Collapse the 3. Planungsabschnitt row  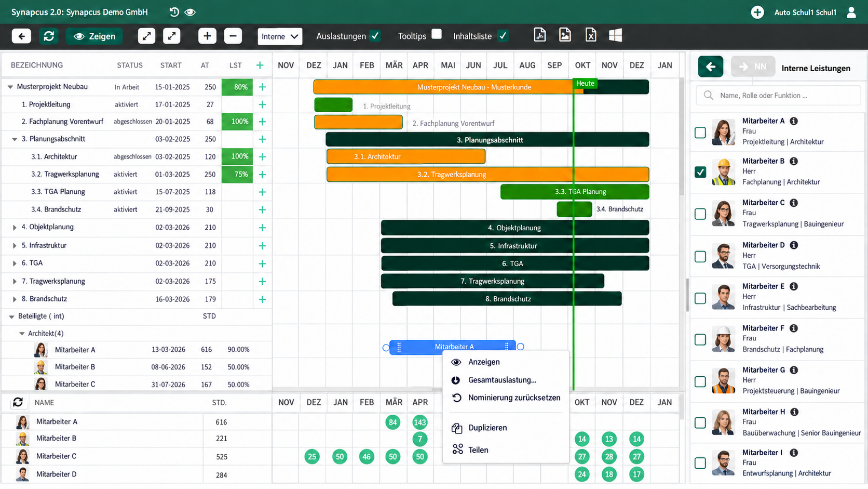15,139
